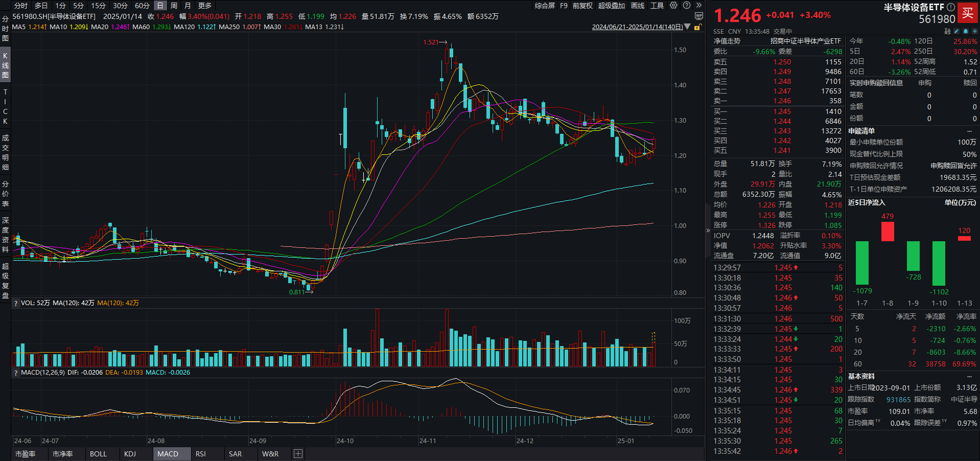Open the date range dropdown arrow

click(x=687, y=27)
